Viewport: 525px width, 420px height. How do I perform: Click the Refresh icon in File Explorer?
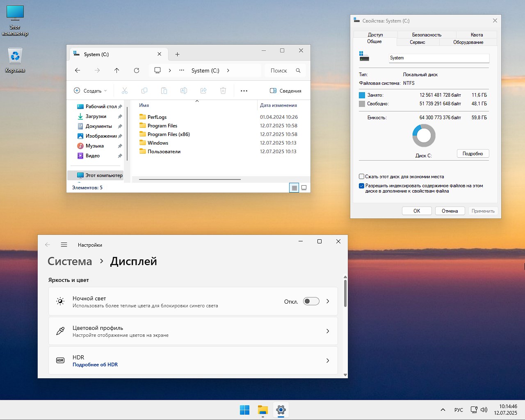pyautogui.click(x=137, y=70)
